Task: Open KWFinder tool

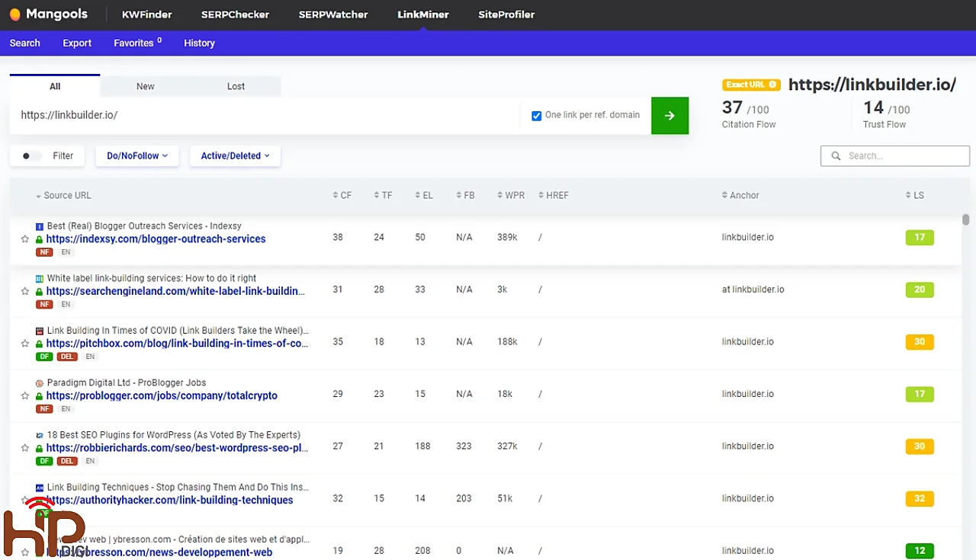Action: 147,14
